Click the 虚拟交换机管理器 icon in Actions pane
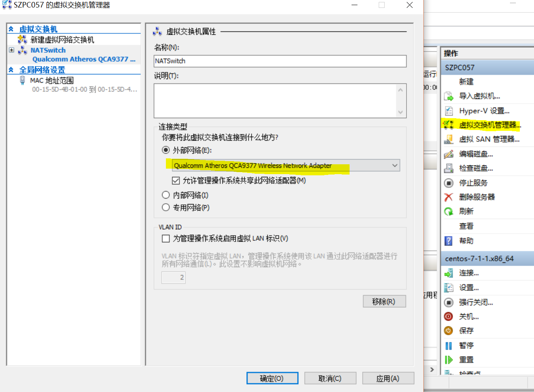 click(448, 125)
